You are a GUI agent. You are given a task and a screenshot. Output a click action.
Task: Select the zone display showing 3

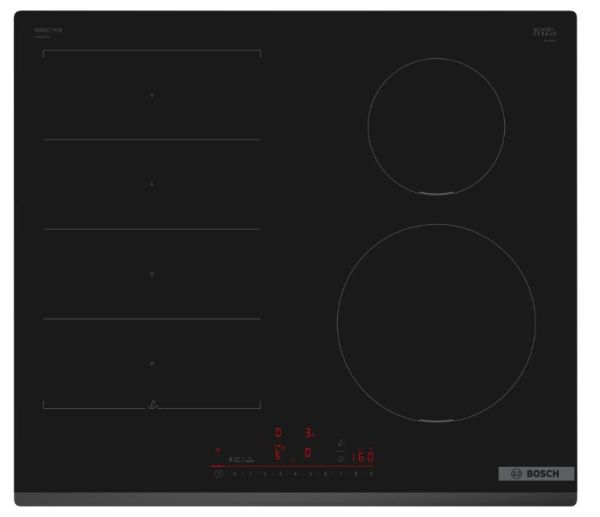click(309, 433)
